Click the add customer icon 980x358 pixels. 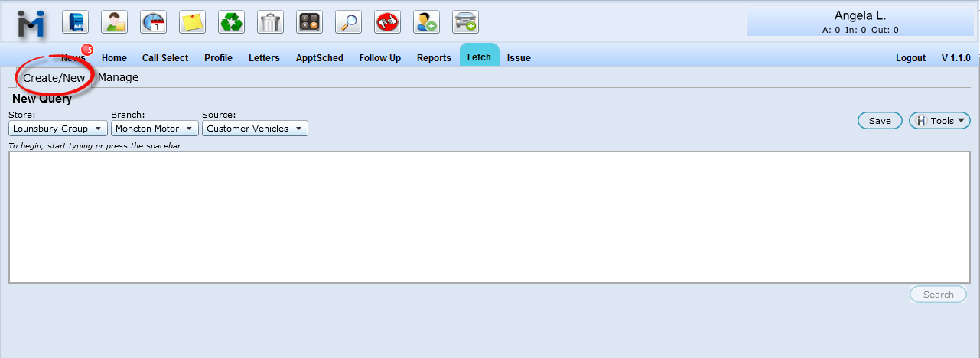click(x=426, y=22)
